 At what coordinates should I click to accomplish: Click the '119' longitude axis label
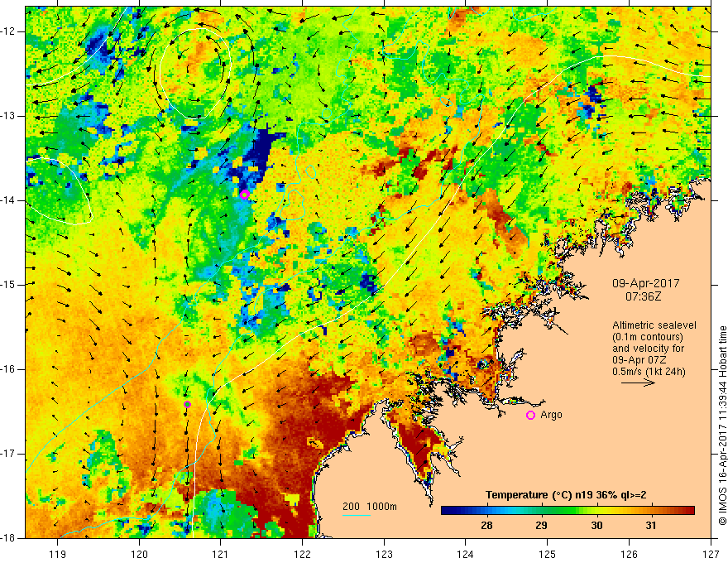pos(58,554)
